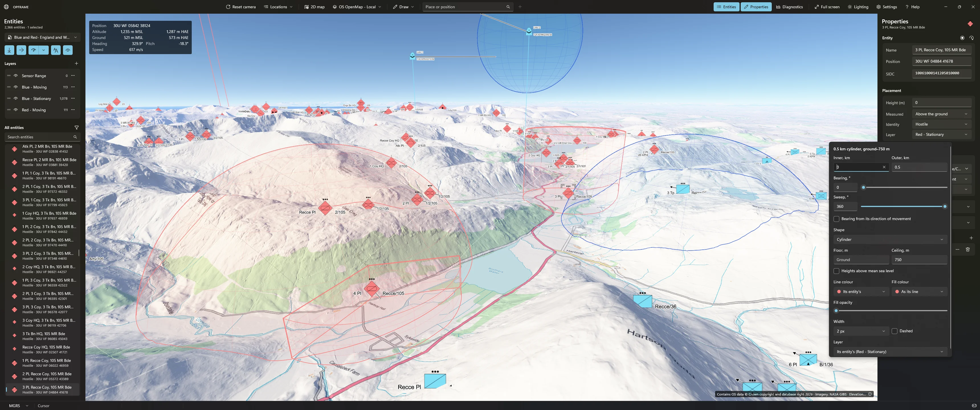Click the magnifier in Place or position box
This screenshot has height=410, width=980.
[508, 7]
